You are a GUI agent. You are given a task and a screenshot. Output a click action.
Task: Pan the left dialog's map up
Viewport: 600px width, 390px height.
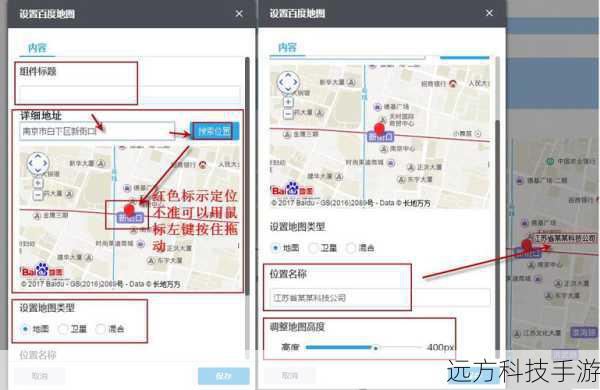(x=38, y=156)
